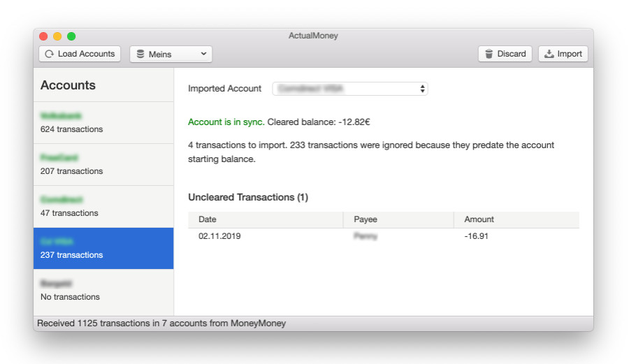Click the blurred payee cell in transaction row
The image size is (629, 364).
coord(366,236)
